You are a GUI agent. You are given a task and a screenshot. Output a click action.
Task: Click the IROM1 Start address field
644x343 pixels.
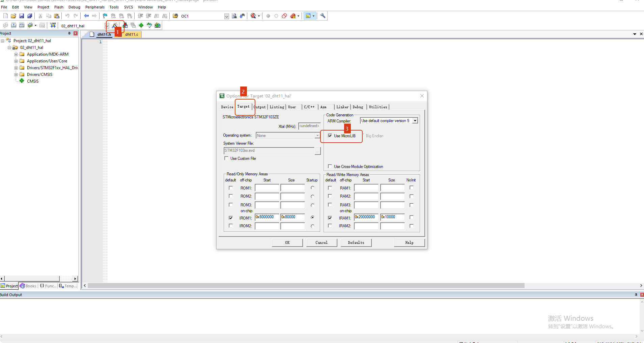click(x=267, y=217)
